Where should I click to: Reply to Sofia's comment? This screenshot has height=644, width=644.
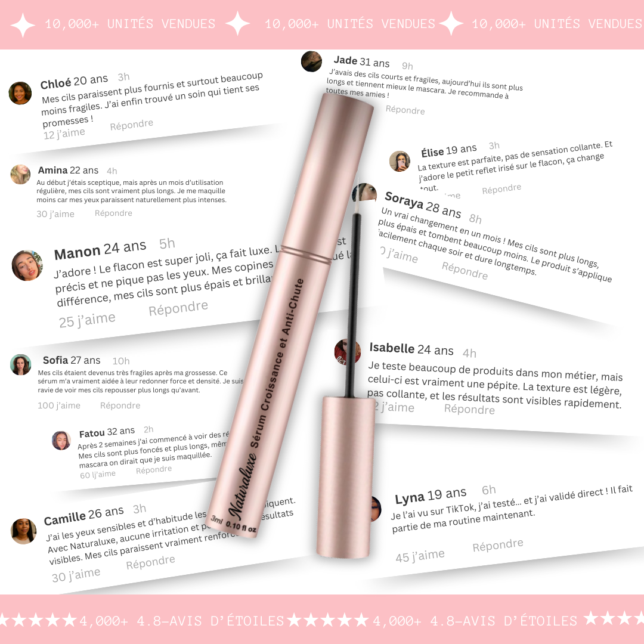(x=120, y=405)
